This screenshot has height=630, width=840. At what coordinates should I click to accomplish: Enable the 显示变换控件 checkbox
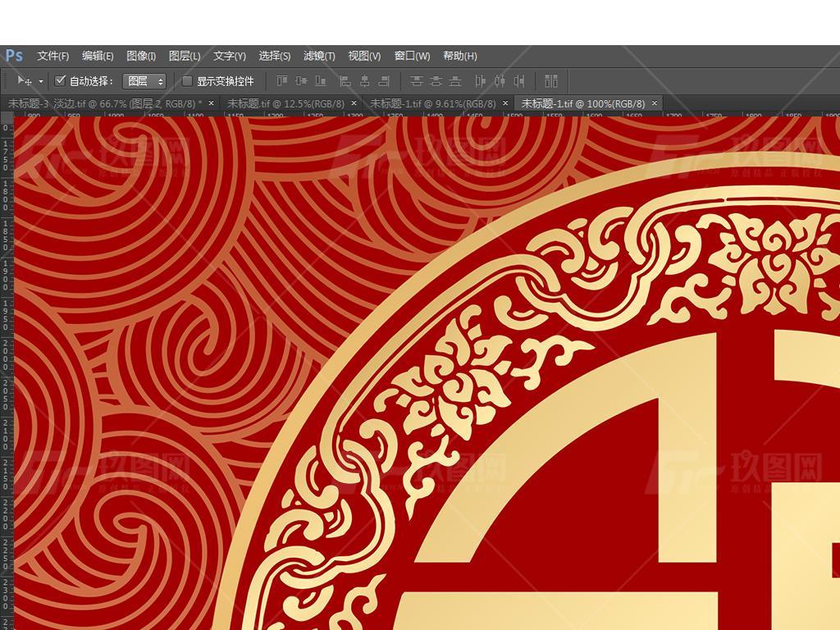(187, 81)
